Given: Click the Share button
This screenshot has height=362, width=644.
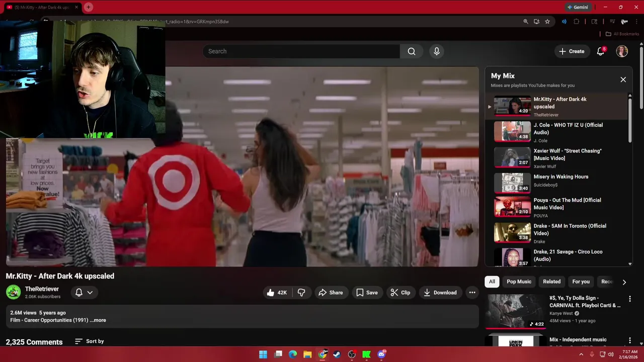Looking at the screenshot, I should click(331, 293).
